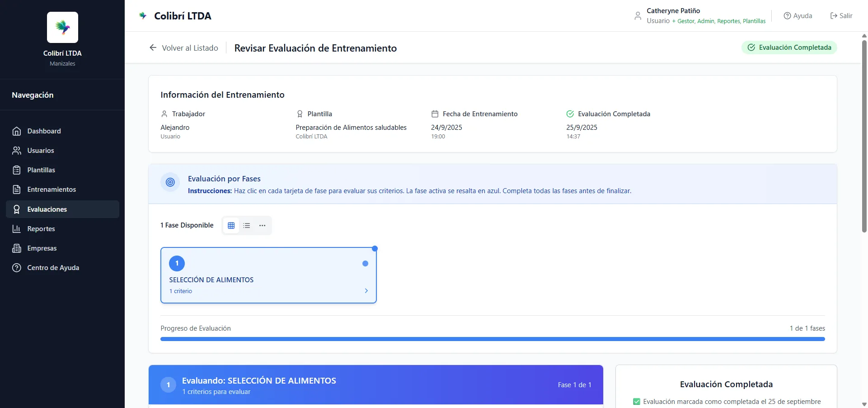Expand phase card chevron arrow
Screen dimensions: 868x408
(x=366, y=291)
